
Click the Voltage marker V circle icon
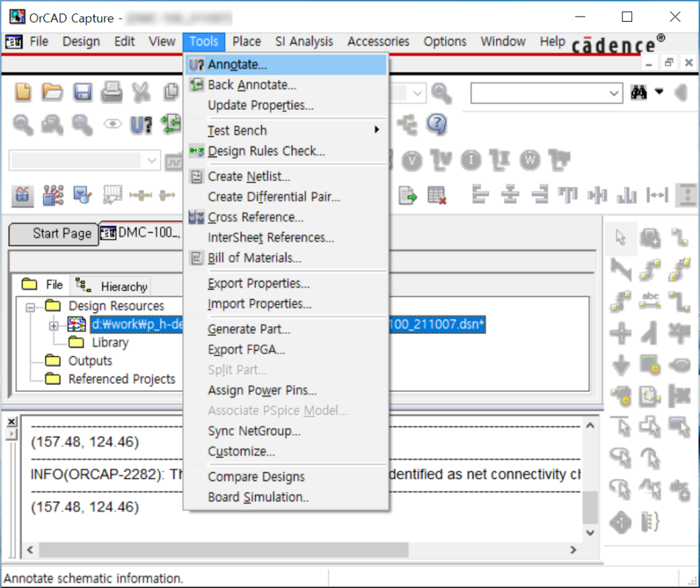point(411,160)
